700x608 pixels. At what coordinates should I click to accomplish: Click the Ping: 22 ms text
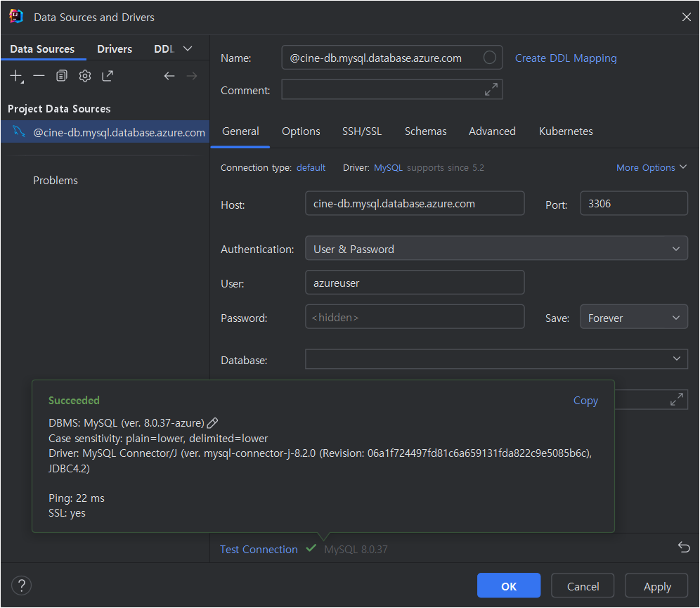(x=77, y=498)
